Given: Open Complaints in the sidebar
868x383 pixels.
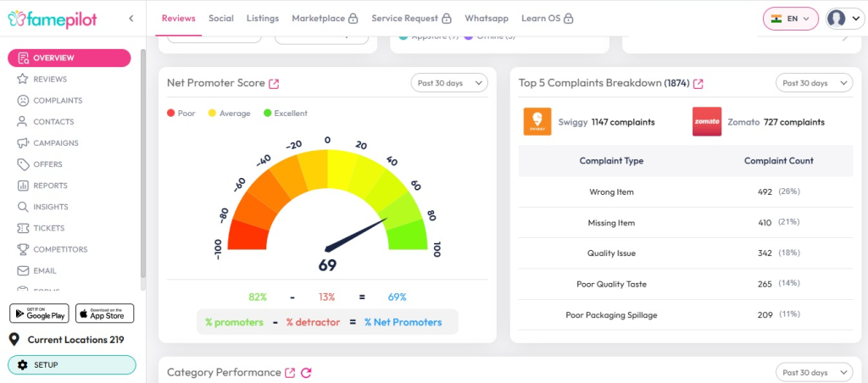Looking at the screenshot, I should pos(58,101).
